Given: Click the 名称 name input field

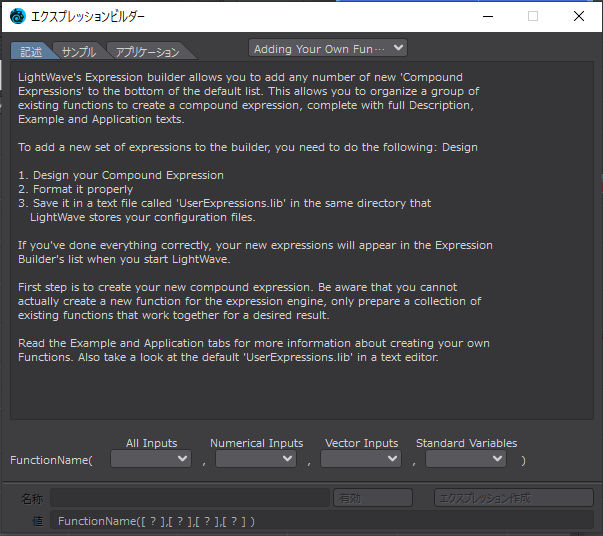Looking at the screenshot, I should (190, 498).
